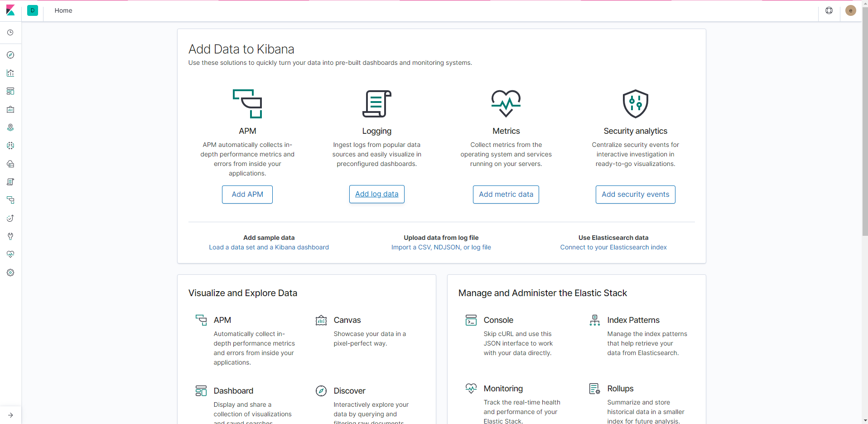This screenshot has width=868, height=424.
Task: Open Dashboard under Visualize and Explore Data
Action: (233, 391)
